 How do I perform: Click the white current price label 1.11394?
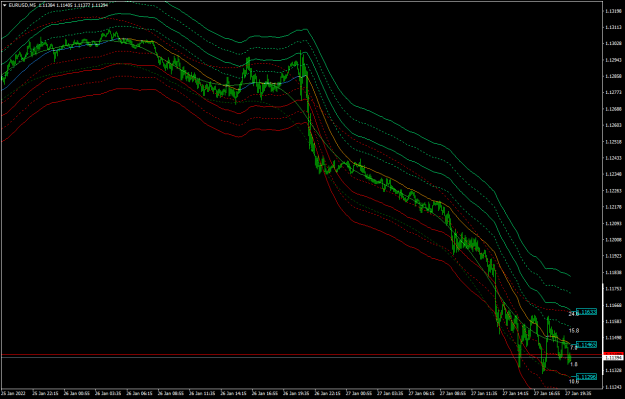tap(614, 358)
